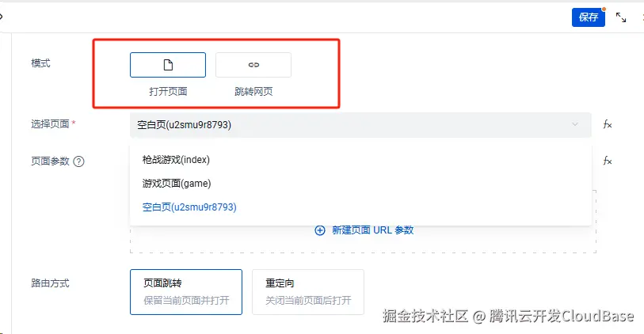
Task: Click the 路由方式 label text
Action: point(50,283)
